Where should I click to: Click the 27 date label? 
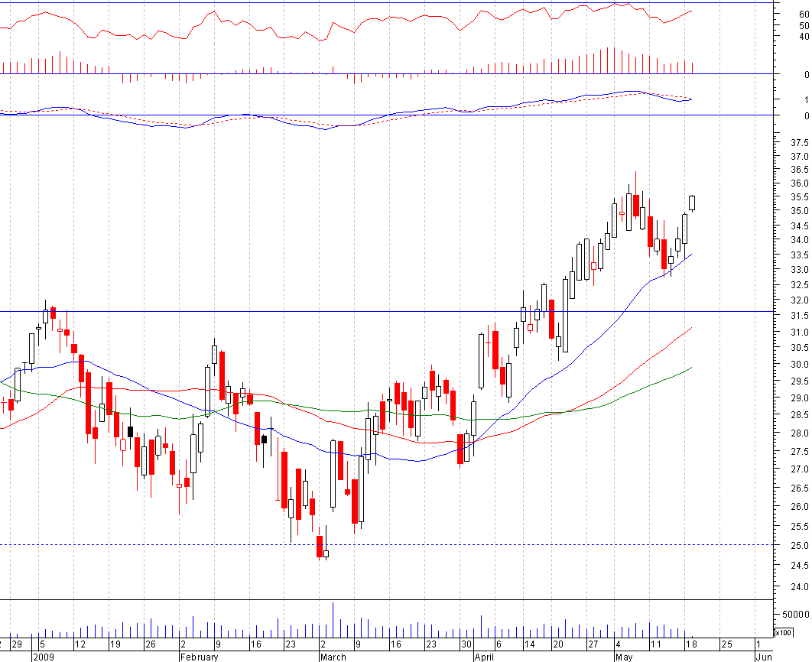pos(593,644)
